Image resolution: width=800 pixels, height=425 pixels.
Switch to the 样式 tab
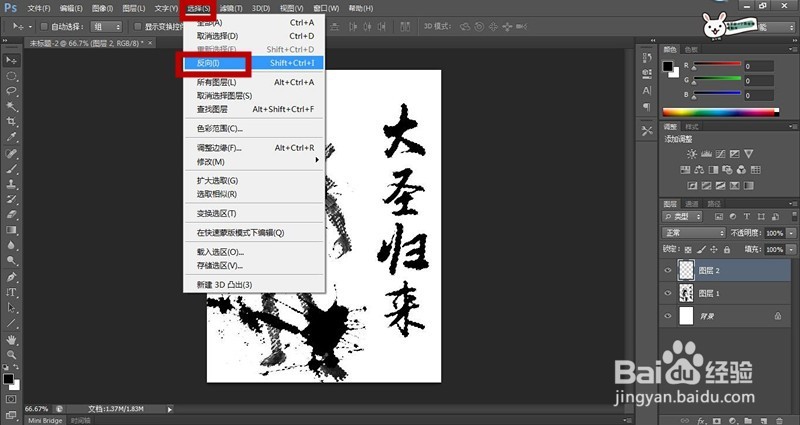(692, 127)
